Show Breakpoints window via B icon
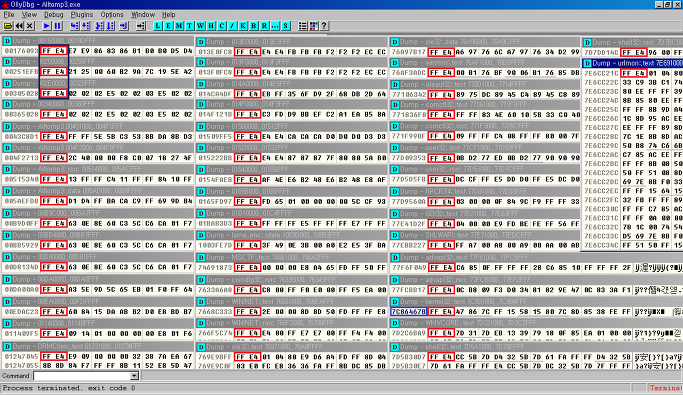Image resolution: width=683 pixels, height=395 pixels. click(x=254, y=26)
